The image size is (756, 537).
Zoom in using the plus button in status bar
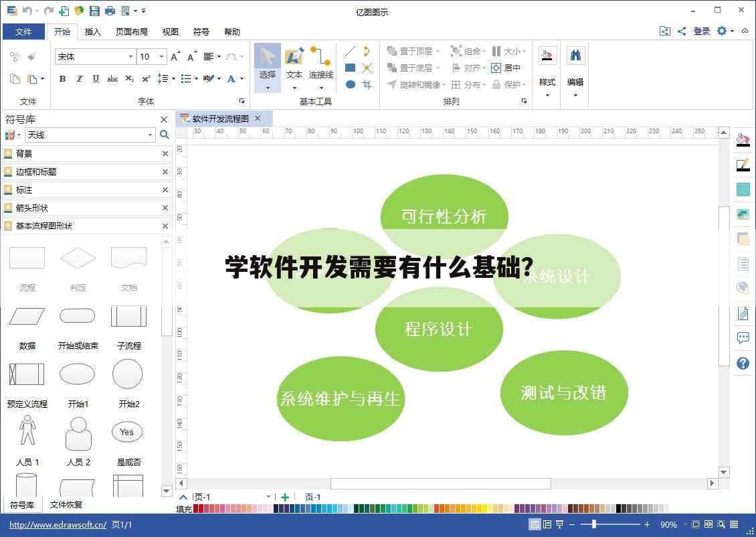(647, 524)
